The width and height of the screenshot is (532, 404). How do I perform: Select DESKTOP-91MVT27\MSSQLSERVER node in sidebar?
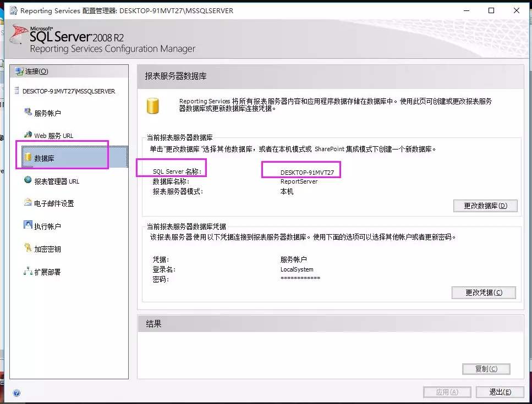click(69, 91)
